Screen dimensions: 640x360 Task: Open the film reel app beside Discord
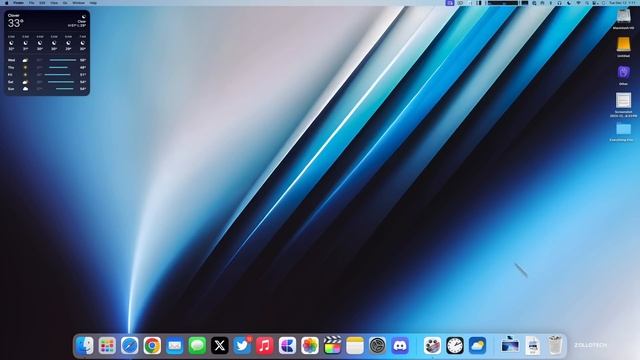point(432,346)
